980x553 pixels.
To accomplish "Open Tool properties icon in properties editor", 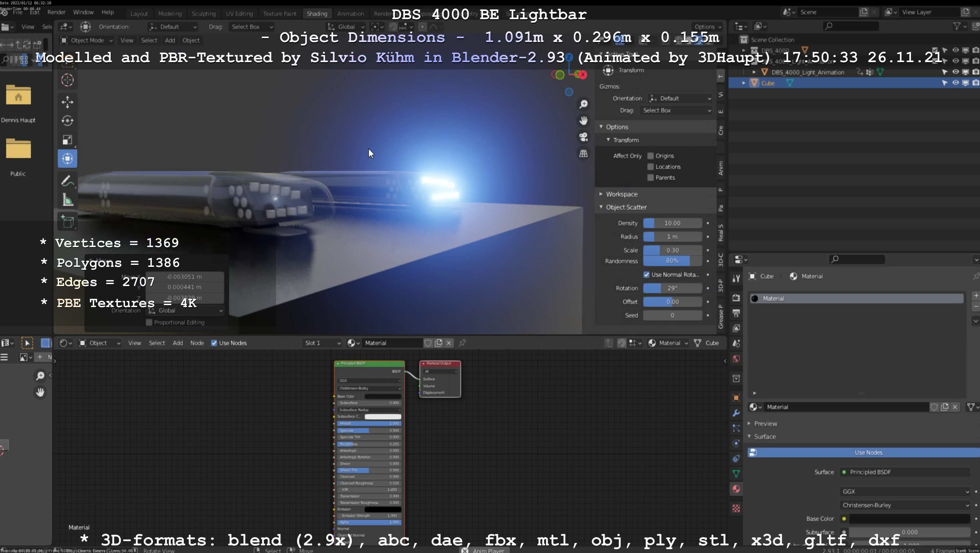I will [x=736, y=278].
